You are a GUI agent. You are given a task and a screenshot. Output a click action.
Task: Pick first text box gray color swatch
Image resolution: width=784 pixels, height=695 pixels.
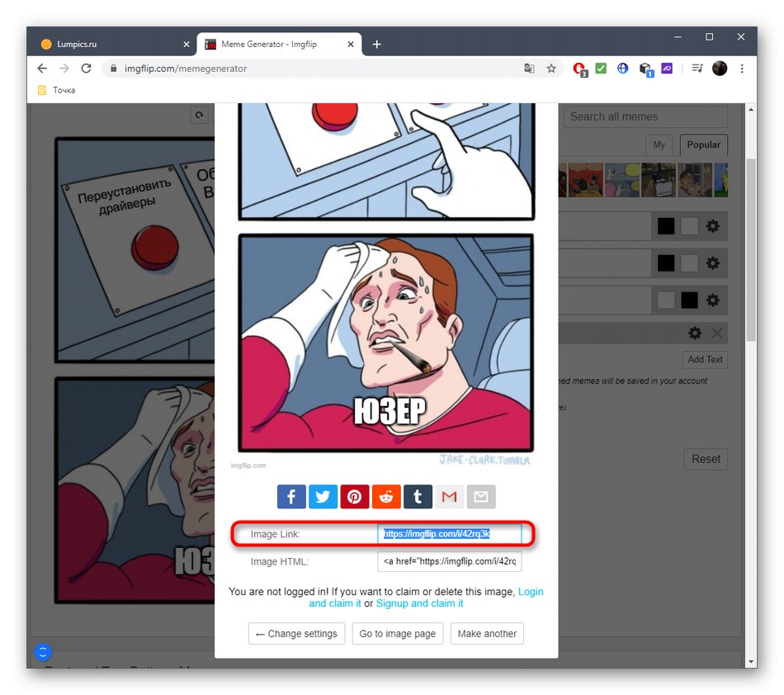coord(689,226)
